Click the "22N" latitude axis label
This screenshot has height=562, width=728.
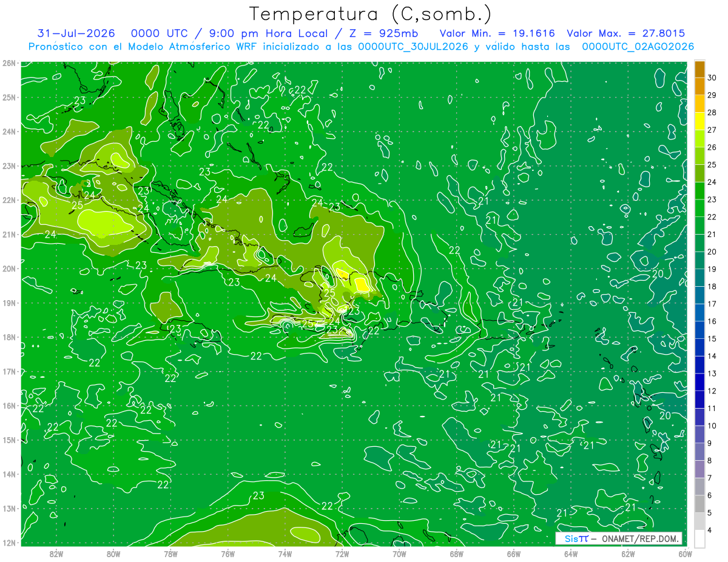tap(9, 200)
